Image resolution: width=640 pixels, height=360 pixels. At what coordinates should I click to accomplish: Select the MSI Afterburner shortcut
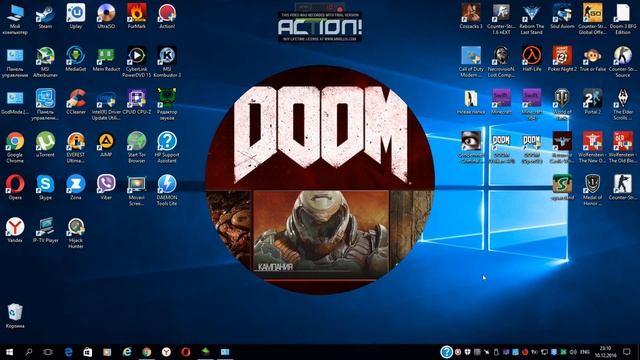coord(45,62)
